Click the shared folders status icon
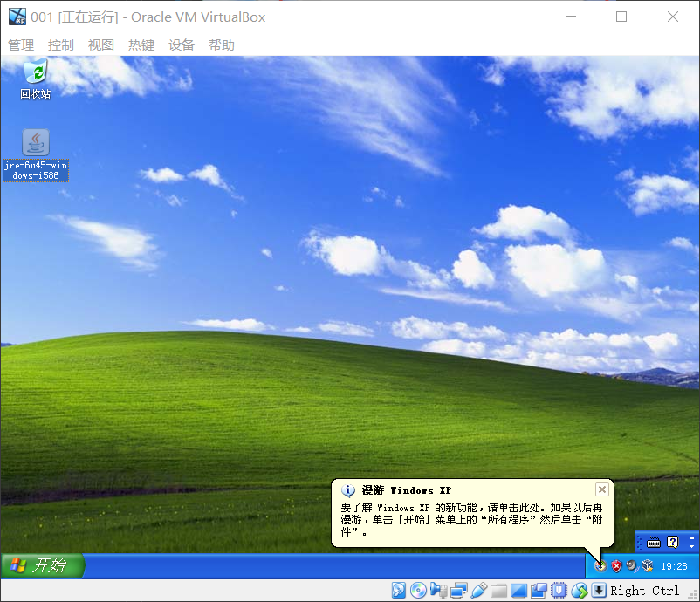The image size is (700, 602). (x=498, y=591)
